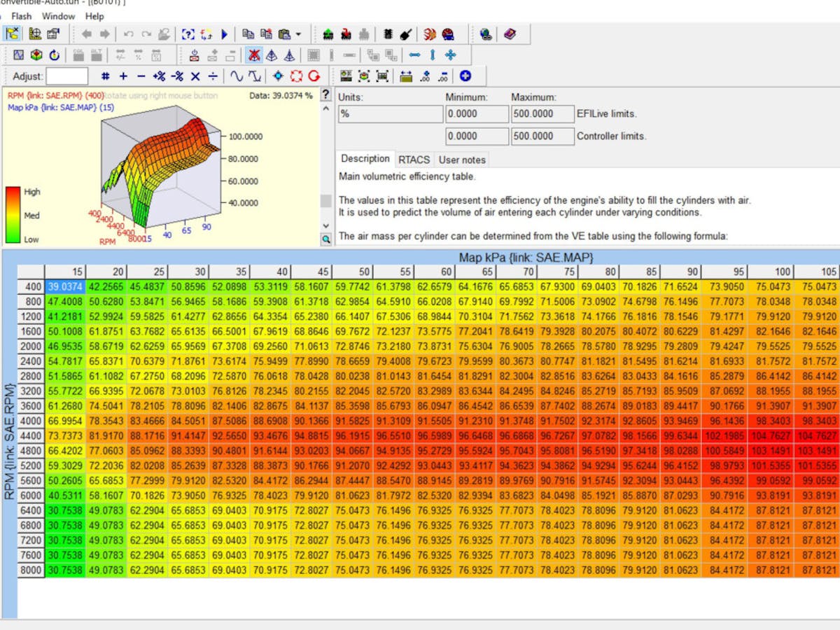Viewport: 840px width, 630px height.
Task: Click the chart panel scroll down arrow
Action: pos(325,225)
